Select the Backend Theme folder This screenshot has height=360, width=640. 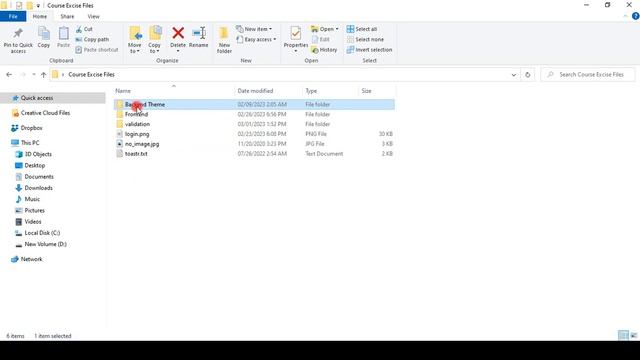pos(254,104)
